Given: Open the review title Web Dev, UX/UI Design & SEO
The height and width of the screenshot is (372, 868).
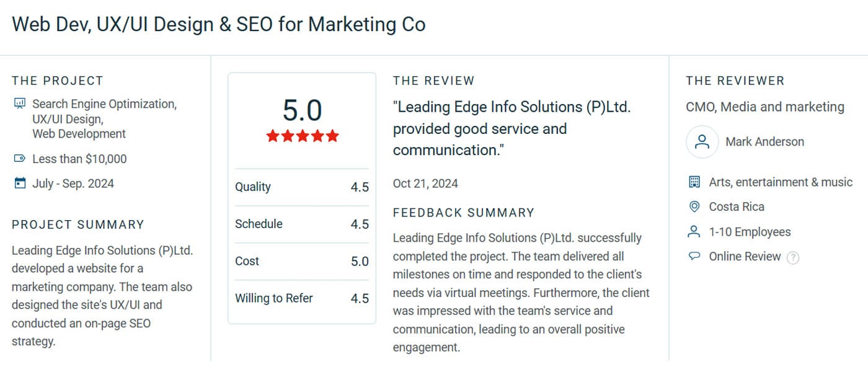Looking at the screenshot, I should 218,24.
